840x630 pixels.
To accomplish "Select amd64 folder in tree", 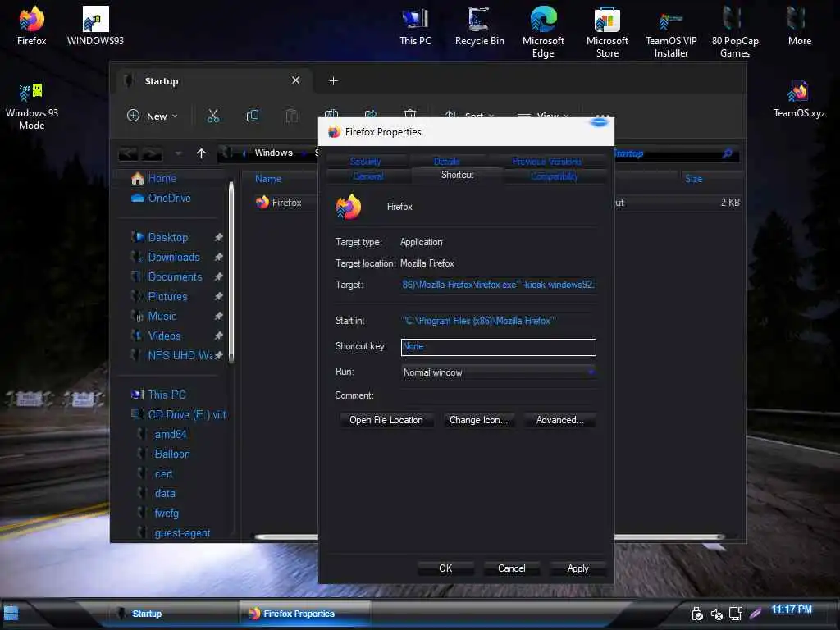I will (170, 435).
